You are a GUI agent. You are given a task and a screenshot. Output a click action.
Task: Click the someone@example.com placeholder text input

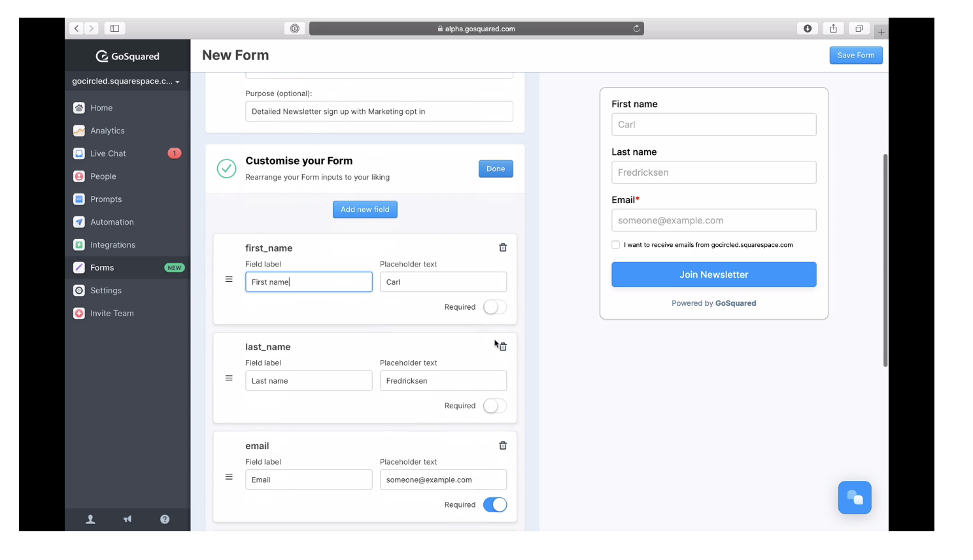click(x=443, y=480)
